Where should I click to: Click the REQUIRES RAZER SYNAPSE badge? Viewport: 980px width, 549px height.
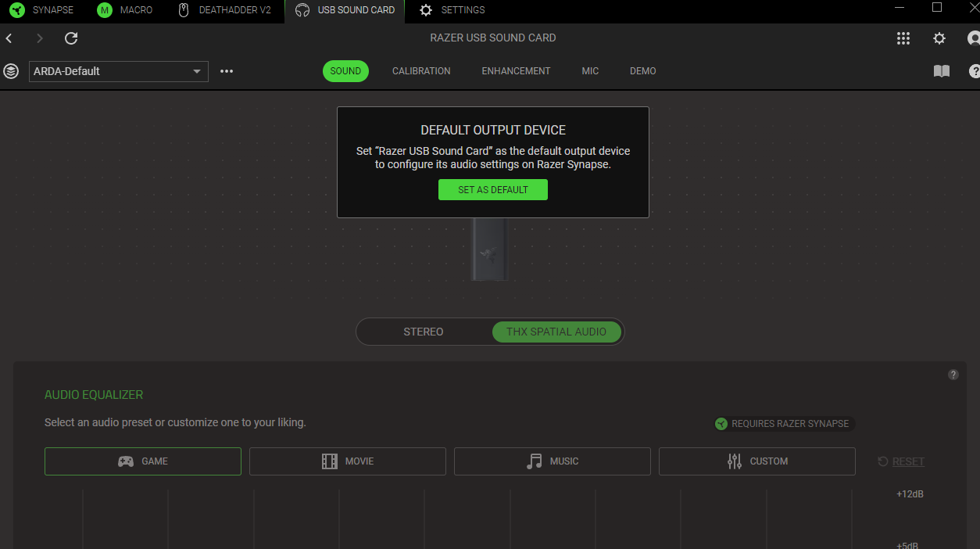[784, 424]
